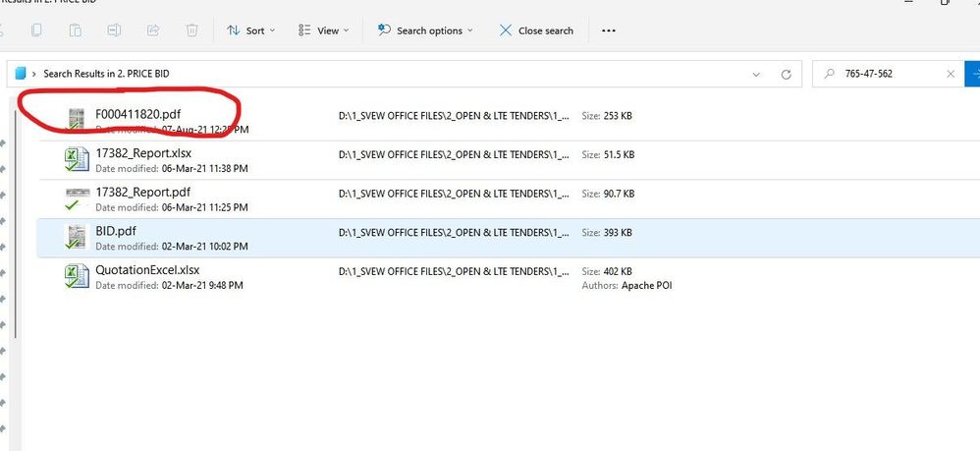Screen dimensions: 980x451
Task: Click the date '06-Mar-21 11:38 PM'
Action: [205, 168]
